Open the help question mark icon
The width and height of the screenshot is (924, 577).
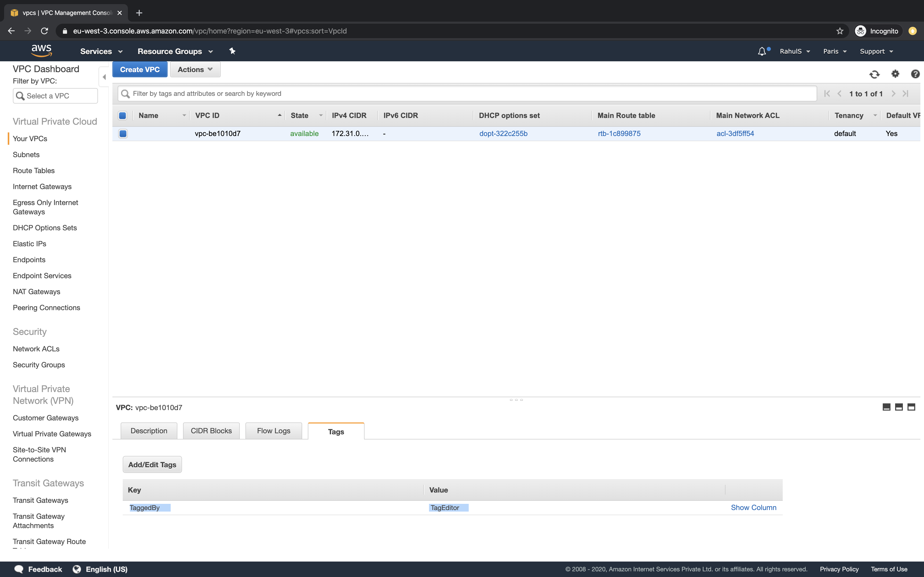pos(915,74)
